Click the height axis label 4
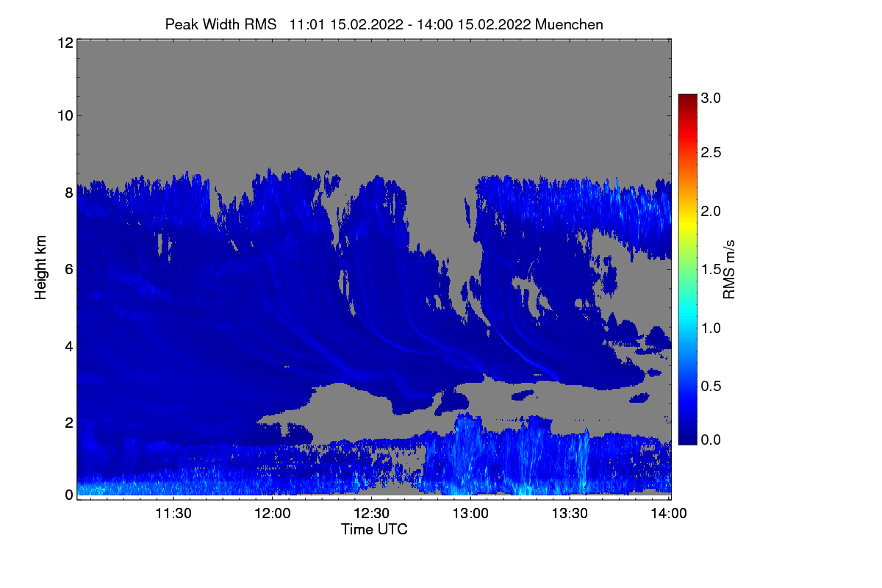 point(68,345)
